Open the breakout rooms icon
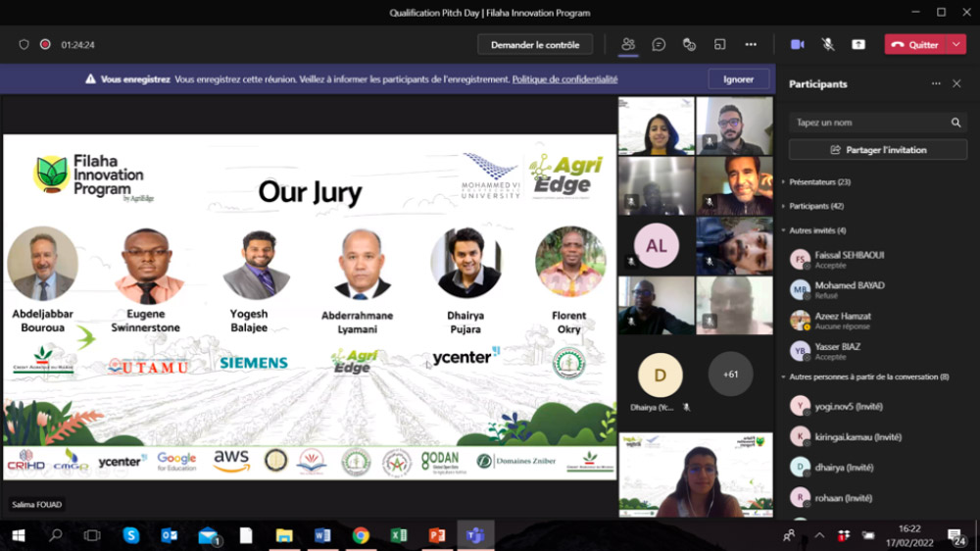The image size is (980, 551). click(x=719, y=44)
